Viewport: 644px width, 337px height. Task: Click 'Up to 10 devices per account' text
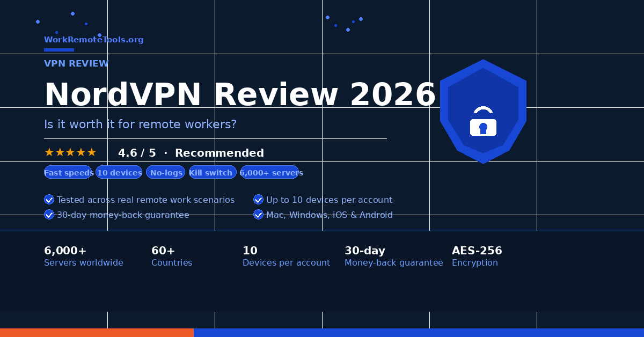pos(329,200)
